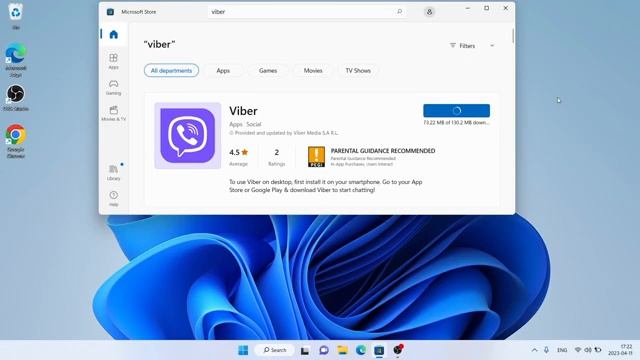This screenshot has width=640, height=360.
Task: Select Games filter chip
Action: click(x=268, y=71)
